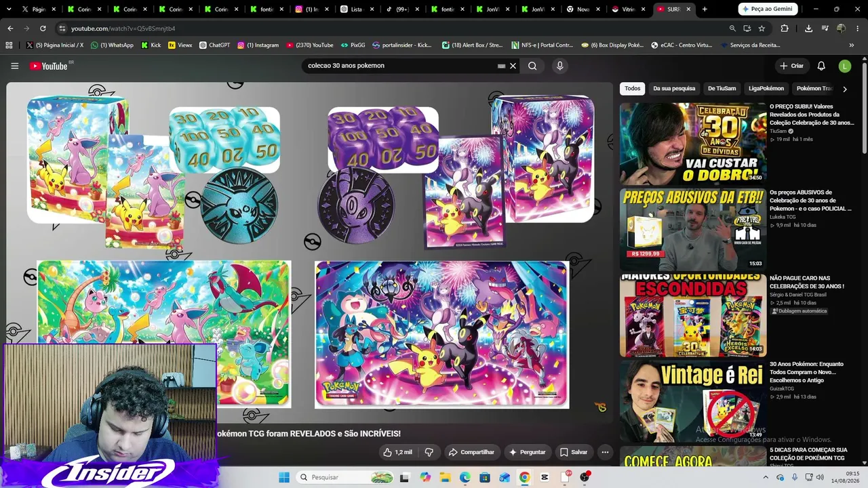
Task: Open the YouTube guide hamburger menu
Action: (14, 66)
